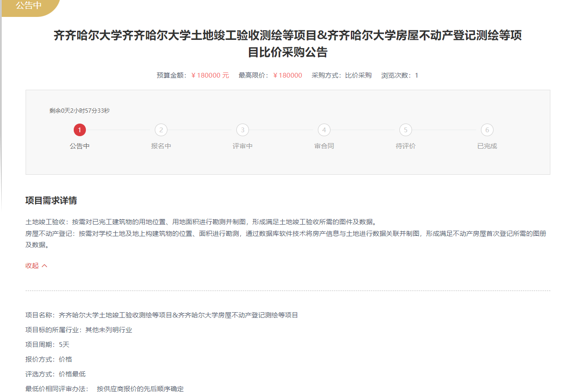The image size is (569, 392).
Task: Click the step 2 circle in progress bar
Action: tap(161, 130)
